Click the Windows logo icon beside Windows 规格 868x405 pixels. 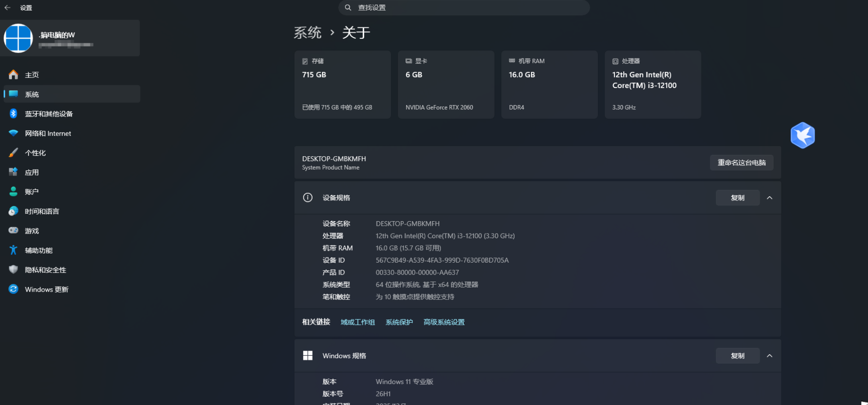pyautogui.click(x=307, y=356)
